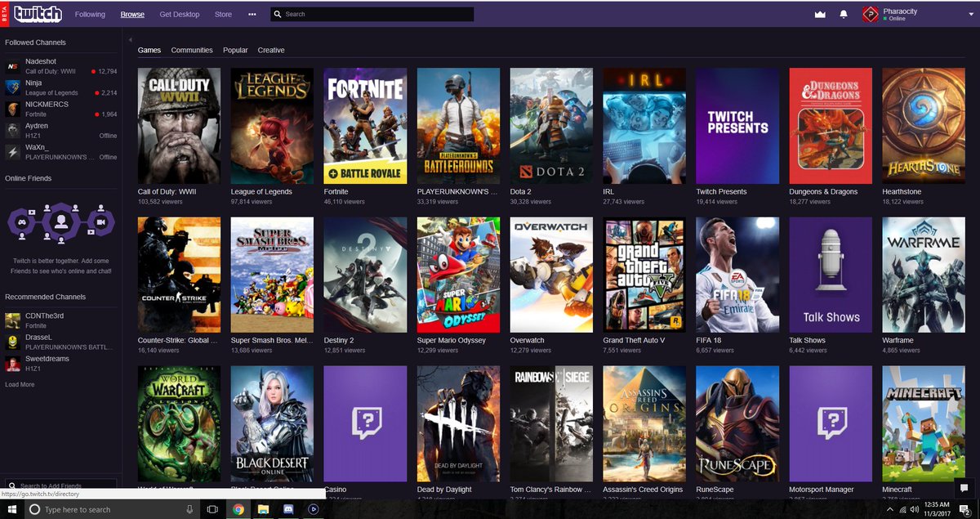Click the DrasseL avatar icon
This screenshot has height=519, width=980.
[12, 342]
